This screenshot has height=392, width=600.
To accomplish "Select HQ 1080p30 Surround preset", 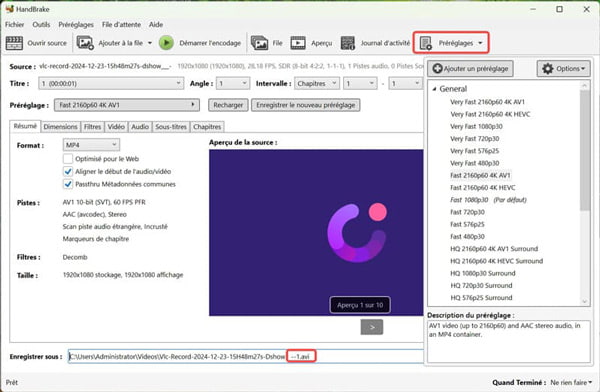I will pos(483,273).
